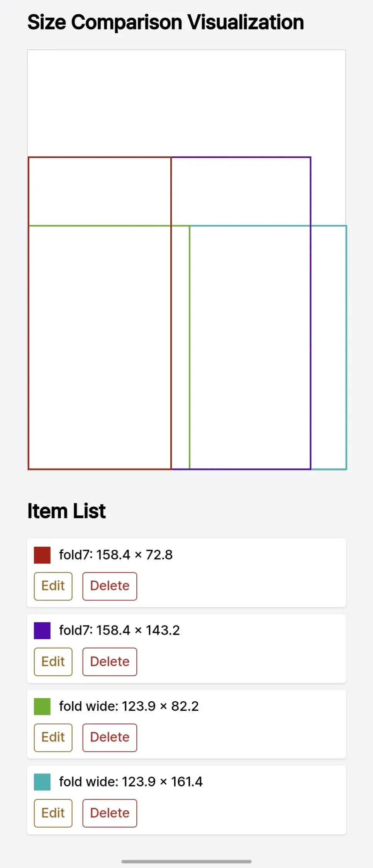Edit the fold7 158.4 × 143.2 item
This screenshot has width=373, height=868.
coord(53,662)
